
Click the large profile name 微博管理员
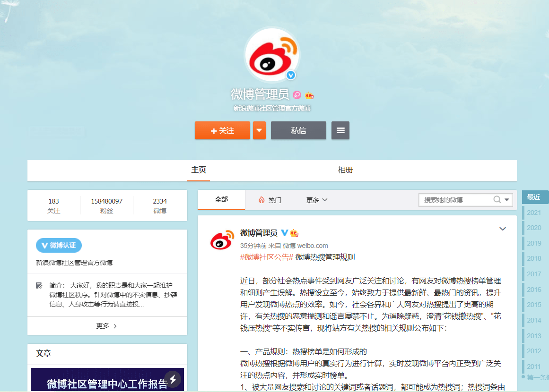click(260, 94)
